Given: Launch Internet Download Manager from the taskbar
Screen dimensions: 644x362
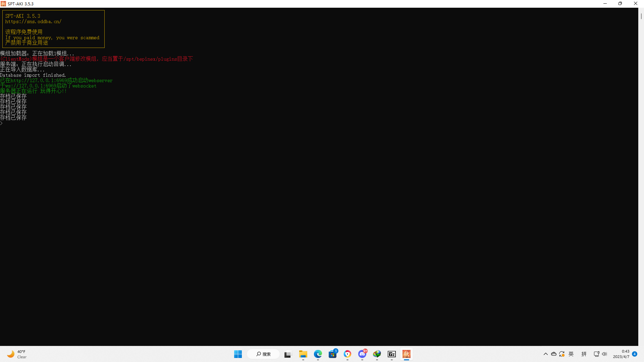Looking at the screenshot, I should (377, 354).
